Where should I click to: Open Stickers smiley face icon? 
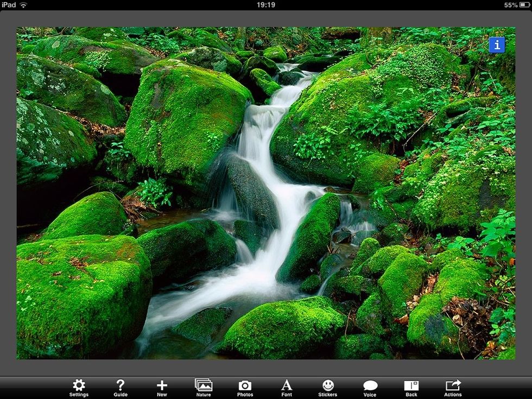[x=328, y=388]
